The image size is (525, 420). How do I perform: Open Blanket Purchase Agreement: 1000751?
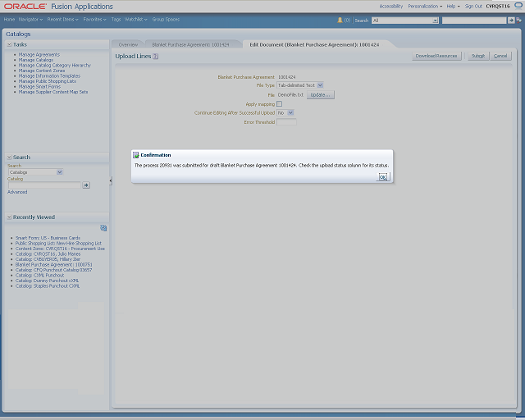[53, 265]
